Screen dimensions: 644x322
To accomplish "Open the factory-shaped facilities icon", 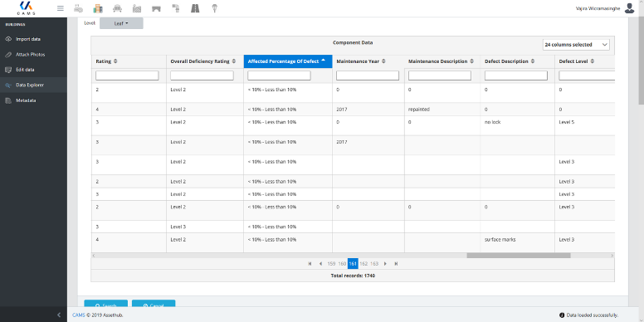I will [x=137, y=8].
